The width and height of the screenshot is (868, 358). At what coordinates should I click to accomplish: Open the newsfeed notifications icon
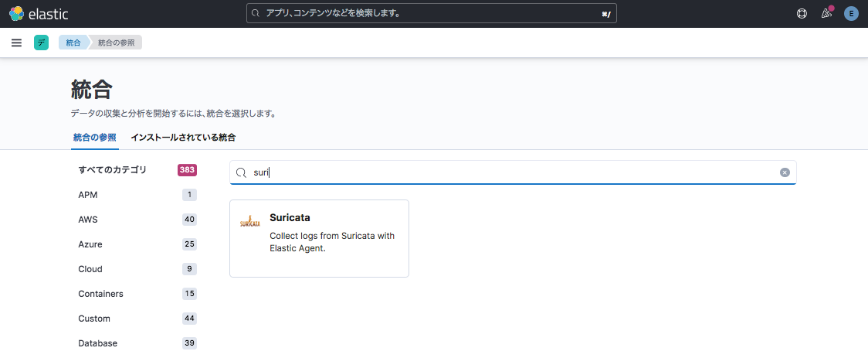826,13
